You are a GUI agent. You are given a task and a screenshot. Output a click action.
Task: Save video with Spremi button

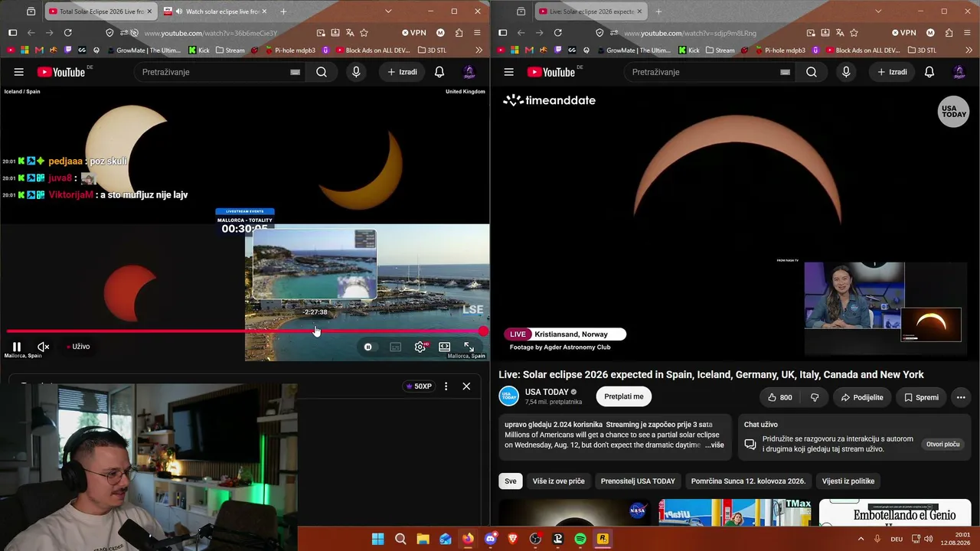[921, 397]
